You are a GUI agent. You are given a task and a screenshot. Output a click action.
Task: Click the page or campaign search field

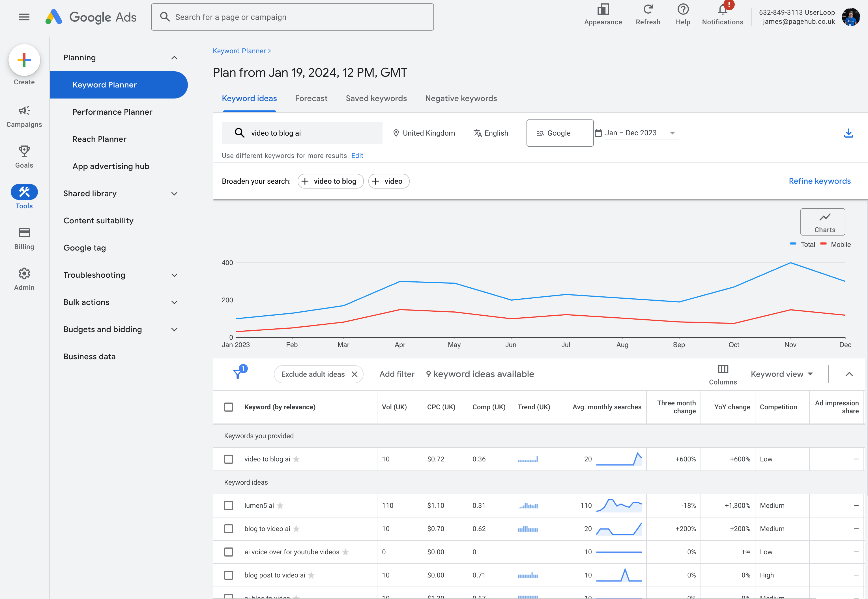click(293, 17)
